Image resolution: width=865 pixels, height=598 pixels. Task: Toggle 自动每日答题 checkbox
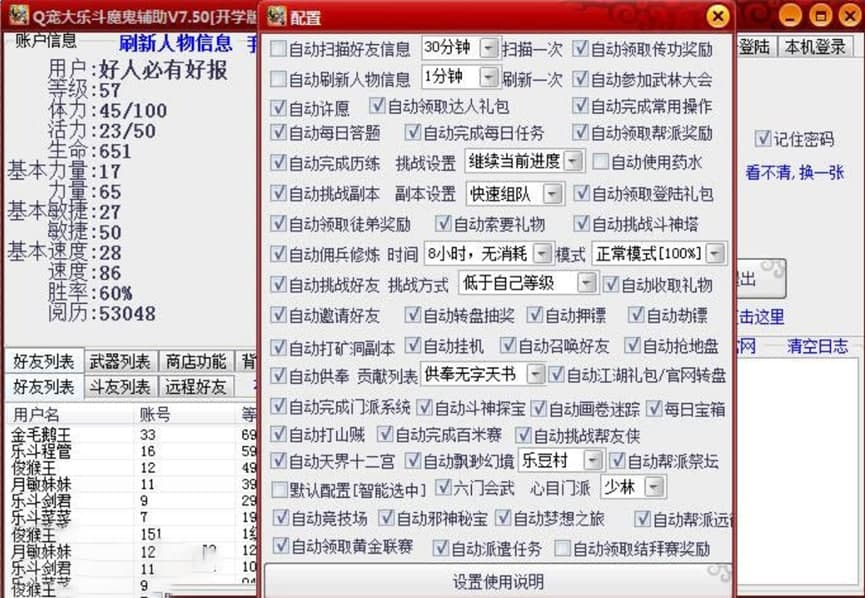click(x=279, y=132)
